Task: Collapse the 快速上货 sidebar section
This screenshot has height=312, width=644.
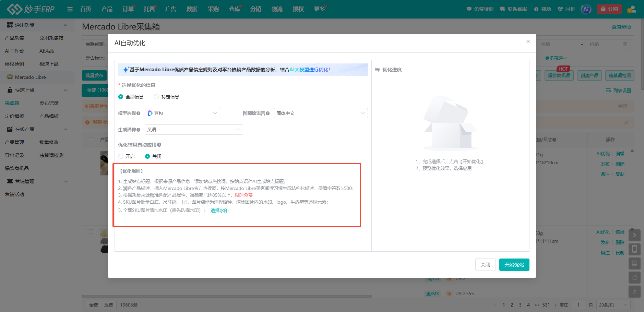Action: (66, 90)
